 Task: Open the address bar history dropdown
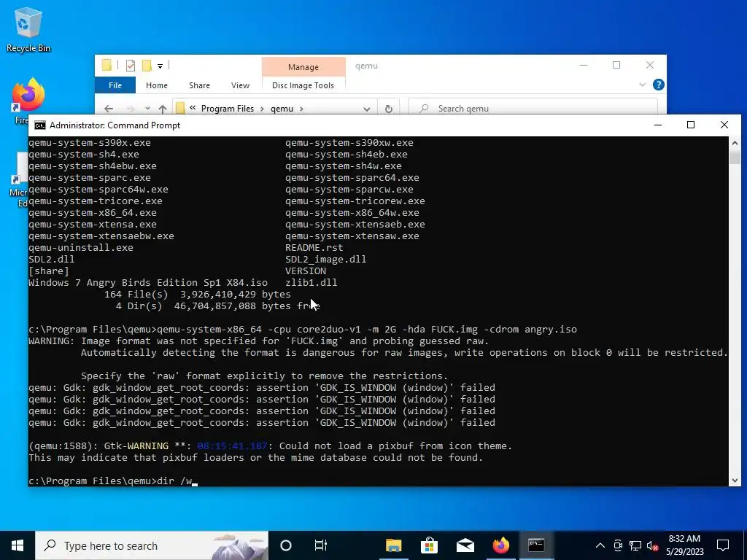[x=367, y=109]
